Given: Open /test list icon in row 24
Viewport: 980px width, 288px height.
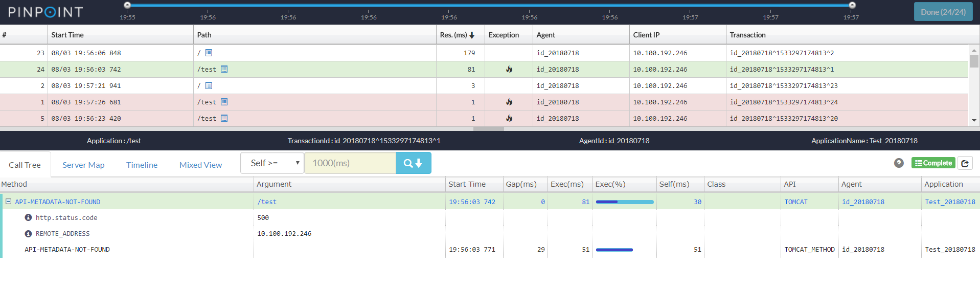Looking at the screenshot, I should pos(224,69).
